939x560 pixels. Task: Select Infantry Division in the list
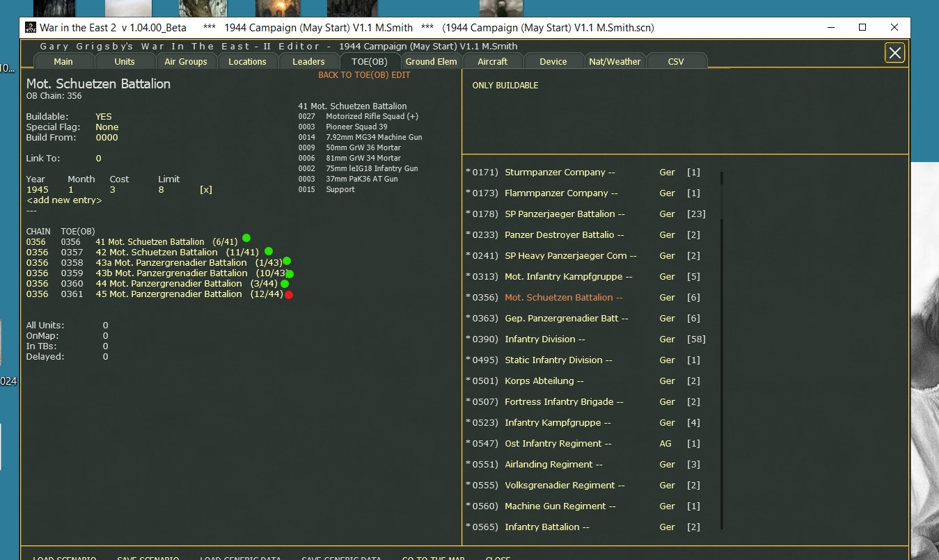click(585, 339)
